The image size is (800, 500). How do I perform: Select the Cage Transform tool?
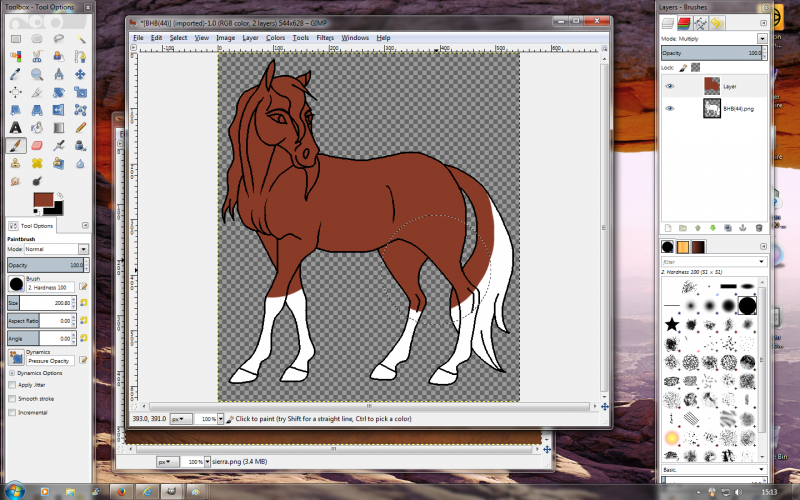80,110
